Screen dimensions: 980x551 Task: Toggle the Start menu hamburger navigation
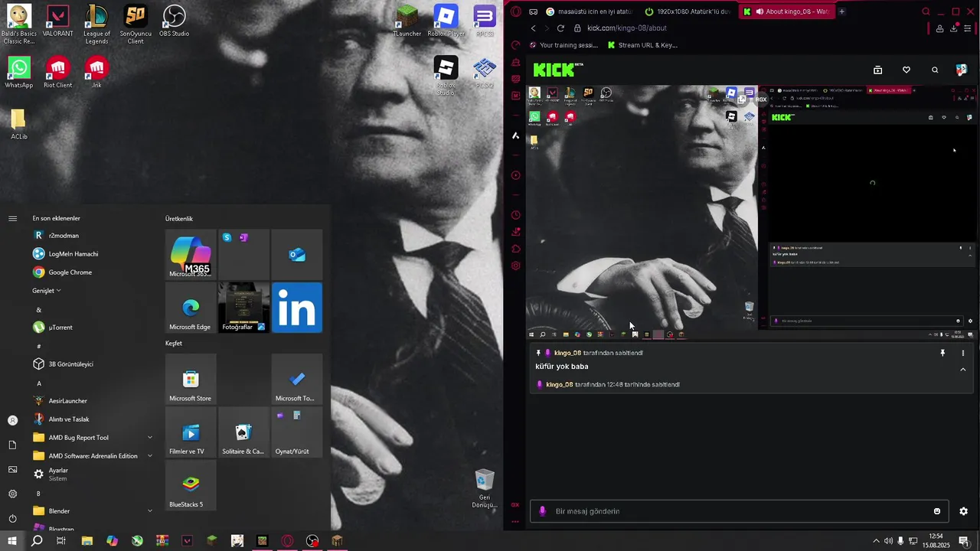(12, 219)
